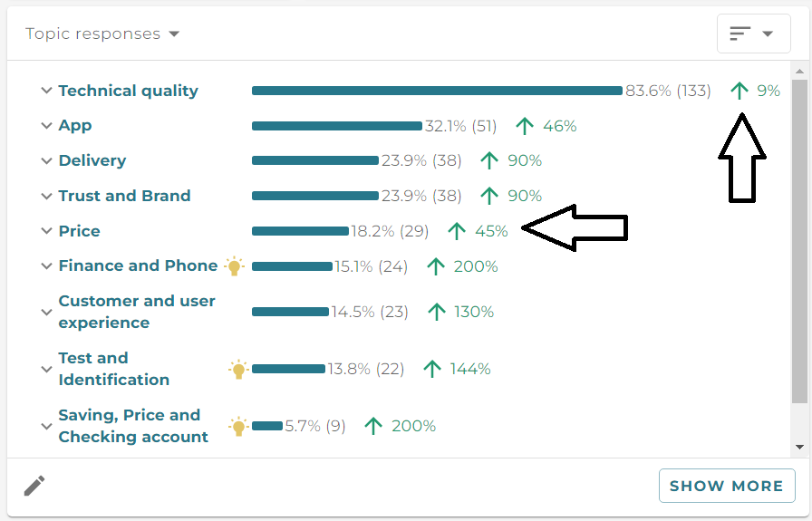812x521 pixels.
Task: Open the Topic responses dropdown
Action: tap(102, 34)
